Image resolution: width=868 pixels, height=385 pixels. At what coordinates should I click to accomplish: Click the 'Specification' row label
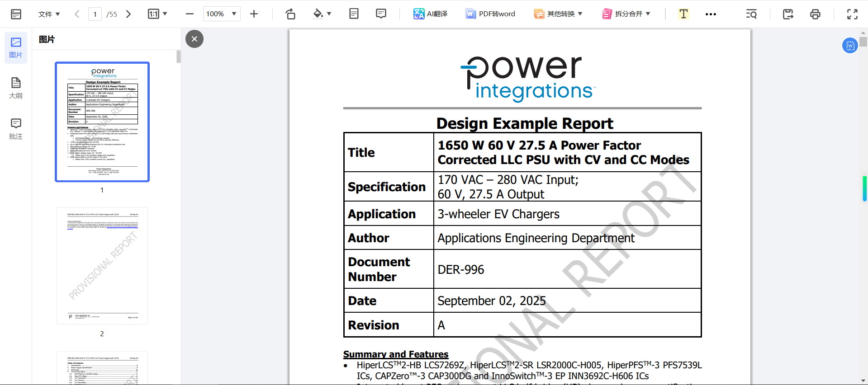387,187
